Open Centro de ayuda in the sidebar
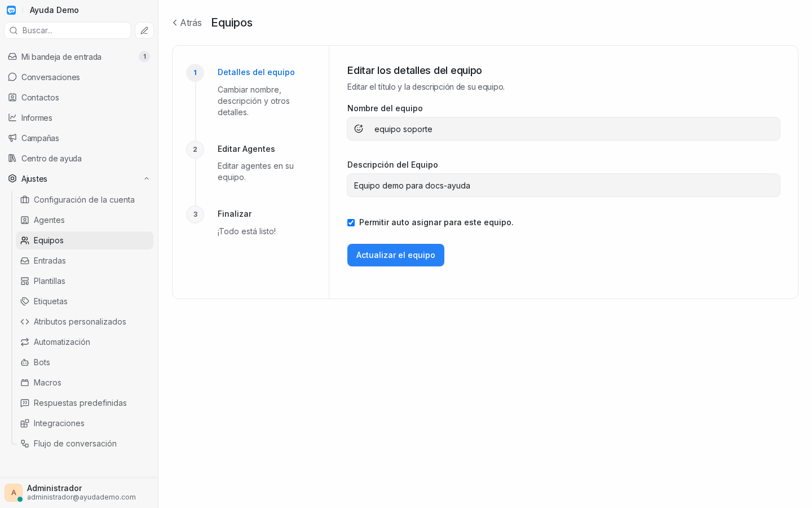The image size is (812, 508). tap(79, 158)
